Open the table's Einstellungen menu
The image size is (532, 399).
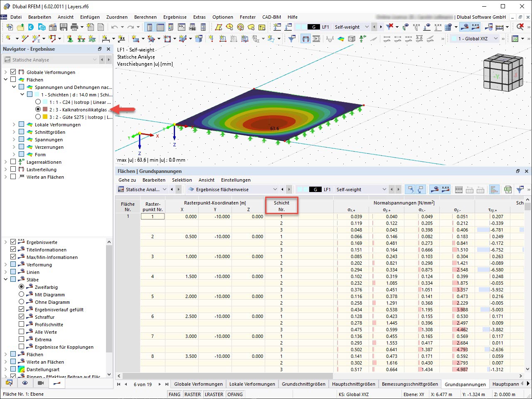click(x=236, y=180)
